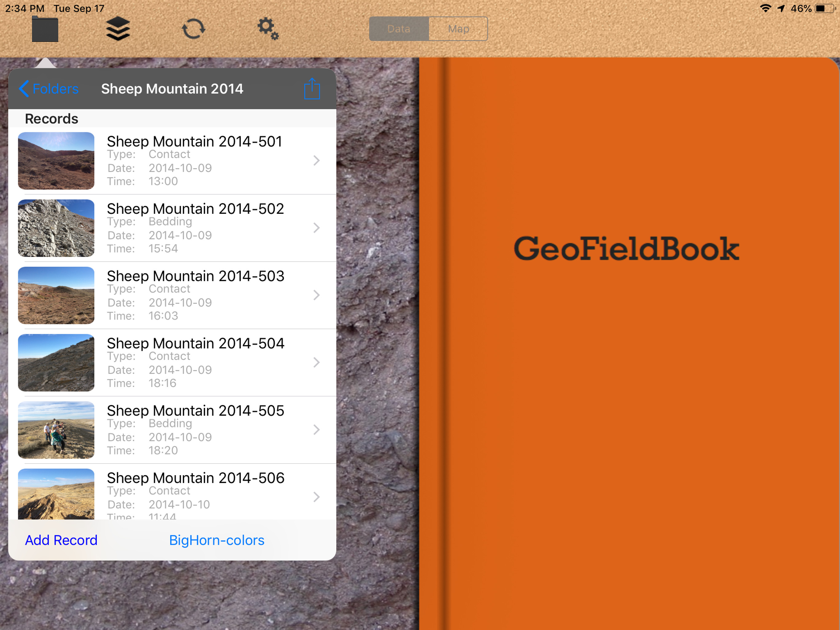Tap time 15:54 in record 502
This screenshot has height=630, width=840.
(163, 249)
